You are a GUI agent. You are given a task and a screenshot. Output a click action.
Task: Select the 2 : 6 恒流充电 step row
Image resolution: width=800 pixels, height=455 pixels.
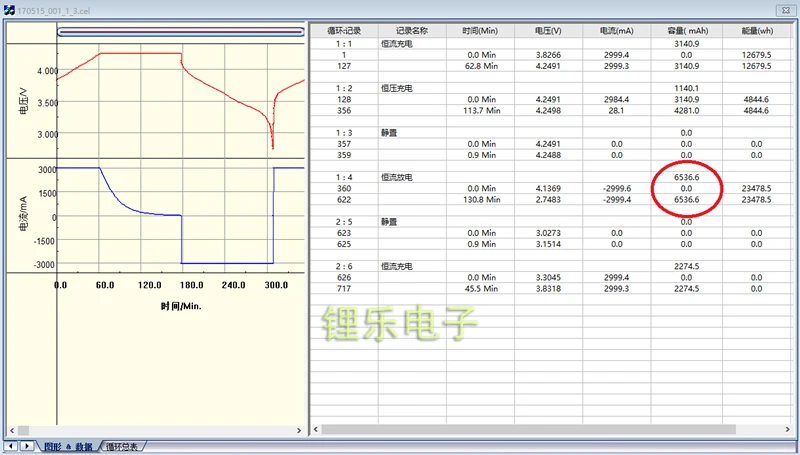coord(551,266)
